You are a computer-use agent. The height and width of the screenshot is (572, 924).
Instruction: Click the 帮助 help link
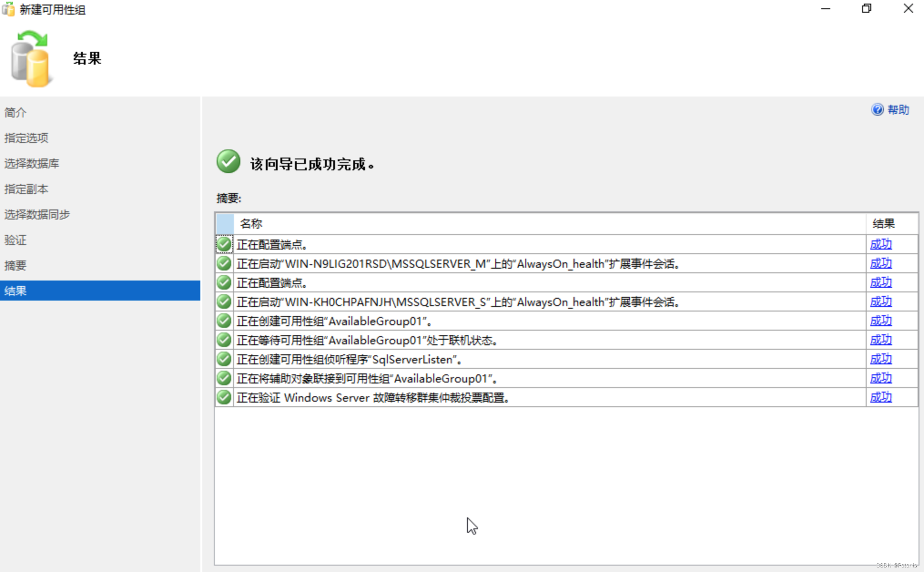point(898,110)
